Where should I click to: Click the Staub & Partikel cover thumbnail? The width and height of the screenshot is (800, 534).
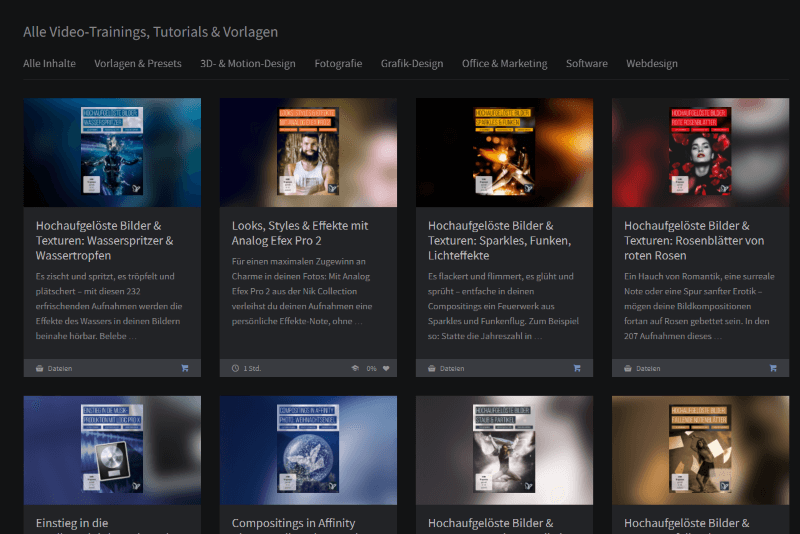click(505, 450)
